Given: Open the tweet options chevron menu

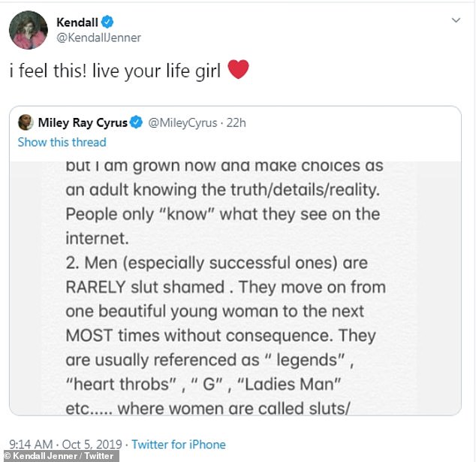Looking at the screenshot, I should point(456,20).
